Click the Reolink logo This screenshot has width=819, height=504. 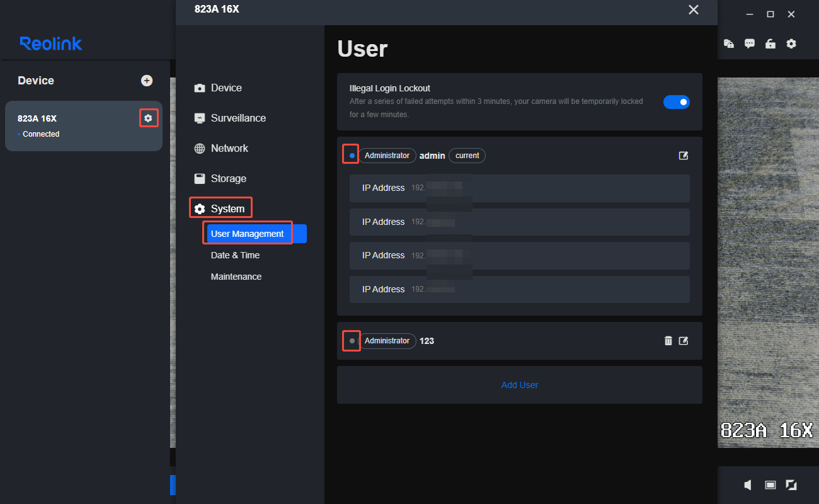point(50,43)
